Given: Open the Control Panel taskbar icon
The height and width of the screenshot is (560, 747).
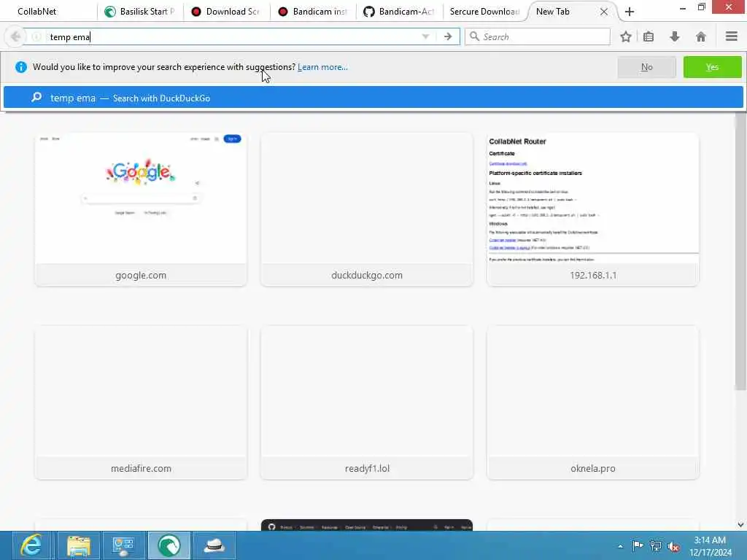Looking at the screenshot, I should click(123, 545).
